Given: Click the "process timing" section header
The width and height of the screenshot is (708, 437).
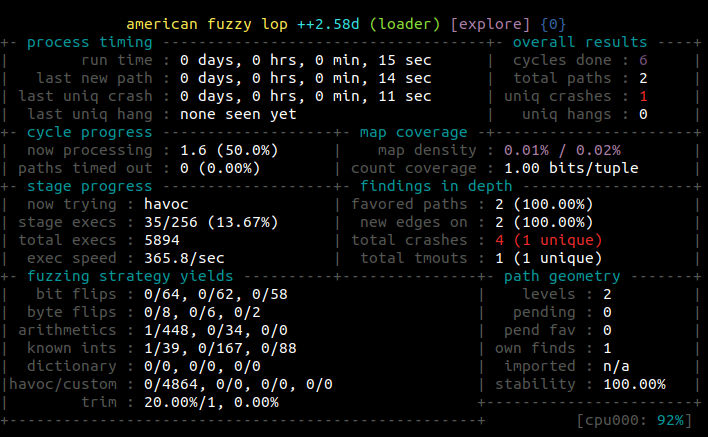Looking at the screenshot, I should tap(89, 42).
